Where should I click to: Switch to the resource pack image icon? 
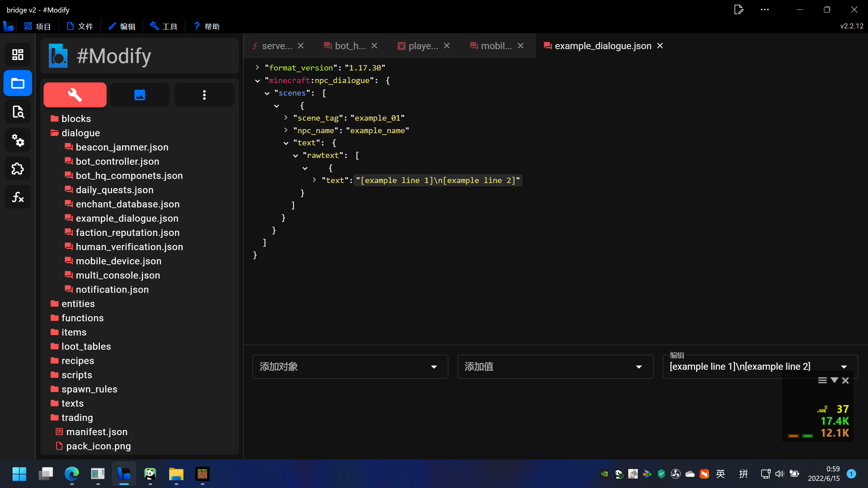point(139,95)
